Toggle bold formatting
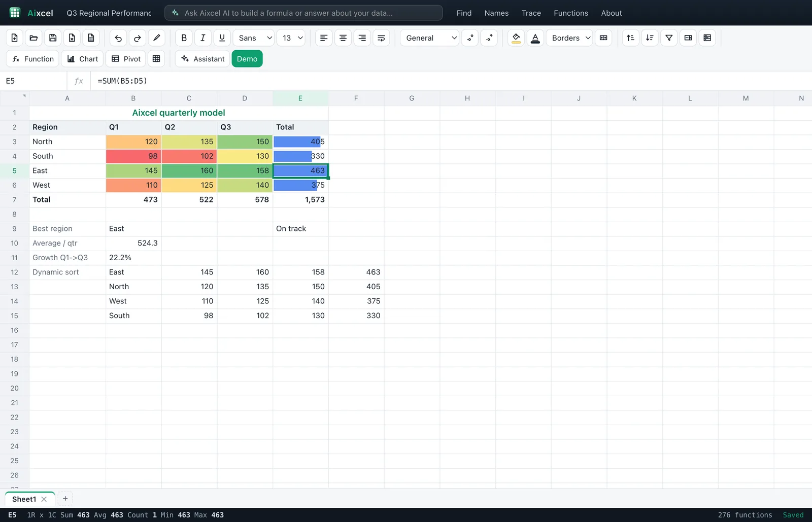This screenshot has width=812, height=522. pyautogui.click(x=184, y=38)
